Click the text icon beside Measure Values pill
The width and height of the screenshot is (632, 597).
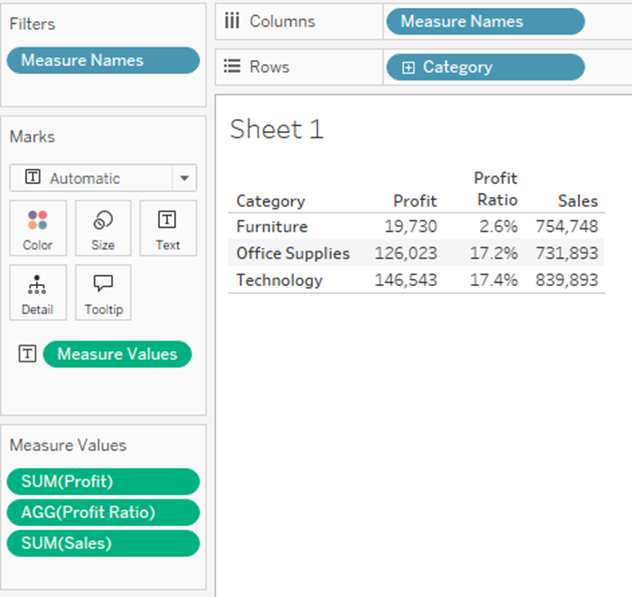27,354
